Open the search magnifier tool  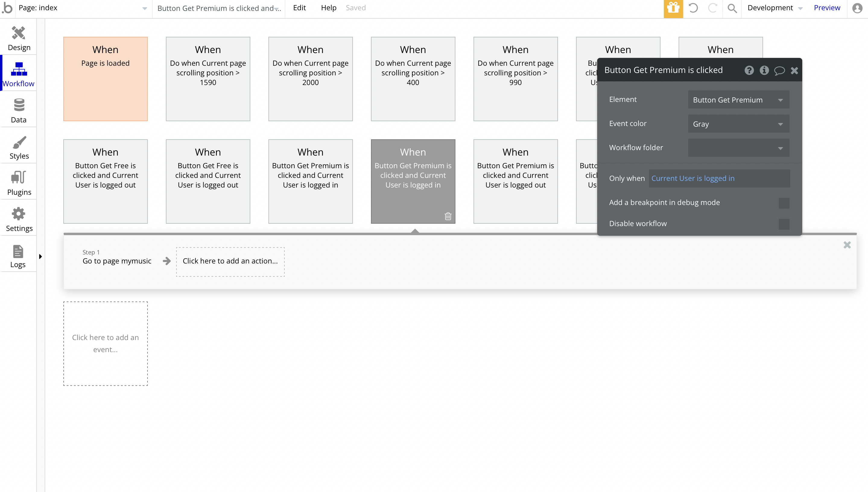coord(732,8)
